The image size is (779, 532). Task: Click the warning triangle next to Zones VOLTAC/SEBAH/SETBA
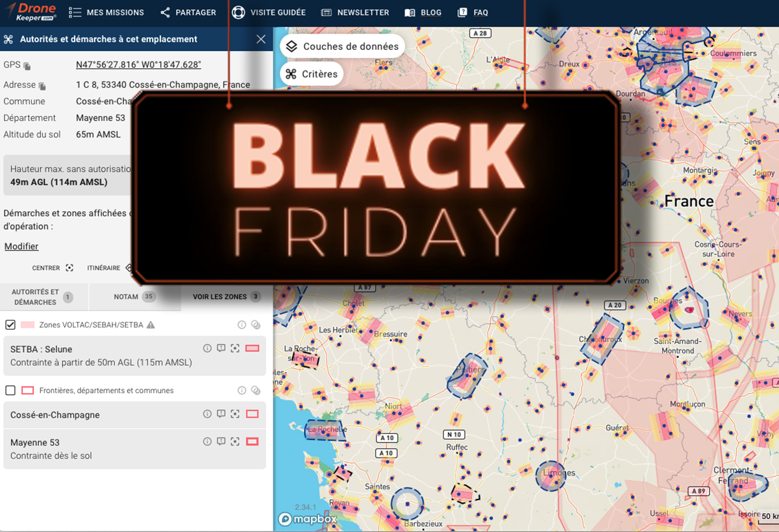tap(151, 324)
